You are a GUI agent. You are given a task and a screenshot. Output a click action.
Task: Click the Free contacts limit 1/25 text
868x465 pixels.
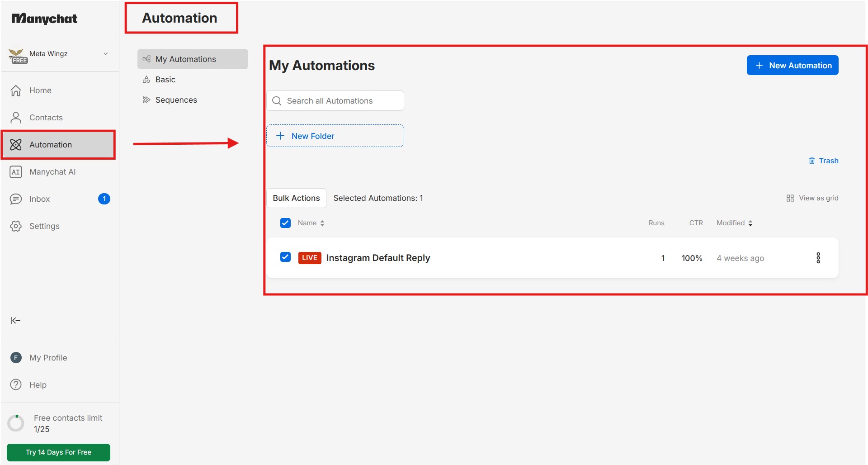68,423
